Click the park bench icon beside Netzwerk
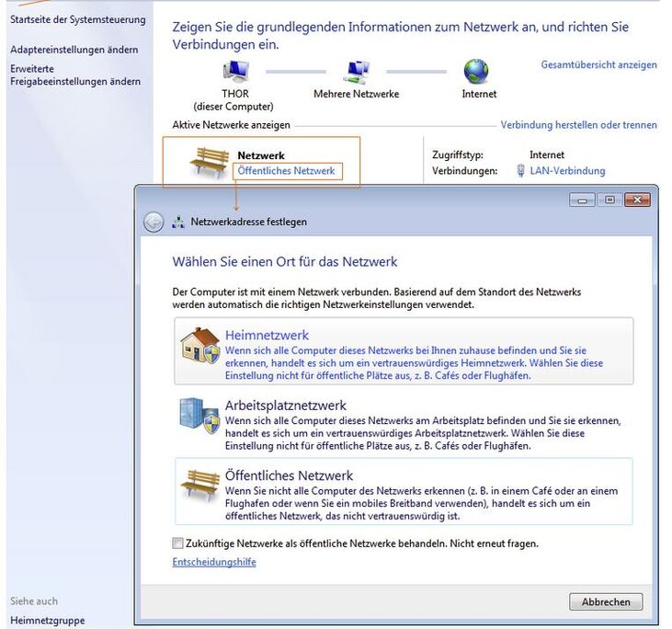672x629 pixels. pyautogui.click(x=210, y=163)
